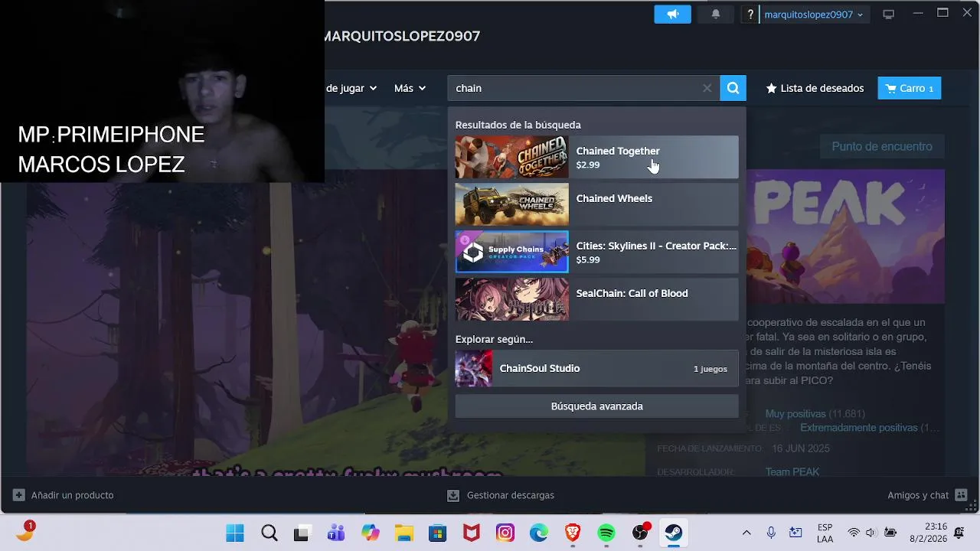Click the Chained Together thumbnail
This screenshot has height=551, width=980.
[x=512, y=157]
